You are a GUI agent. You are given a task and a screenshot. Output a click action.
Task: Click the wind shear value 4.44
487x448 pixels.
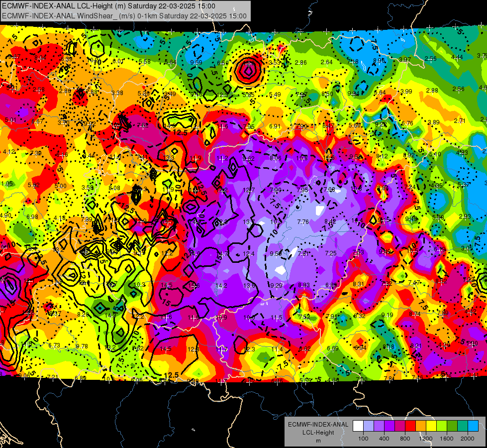[x=457, y=57]
